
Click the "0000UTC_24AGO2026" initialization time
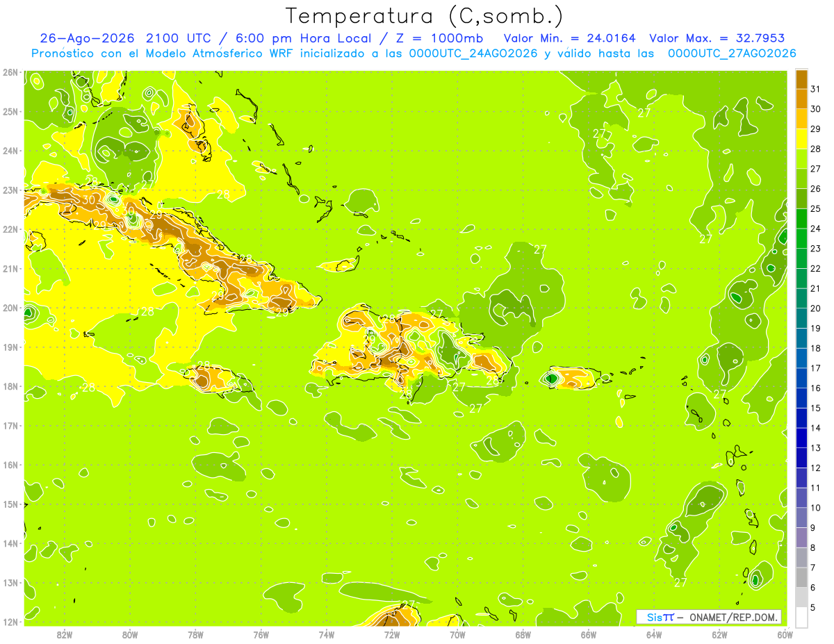coord(473,53)
